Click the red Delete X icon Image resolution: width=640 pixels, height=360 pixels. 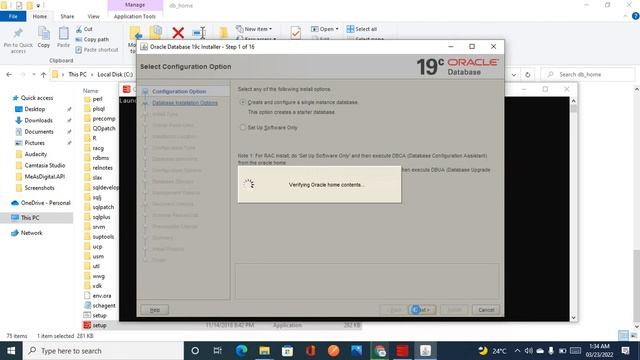point(178,33)
